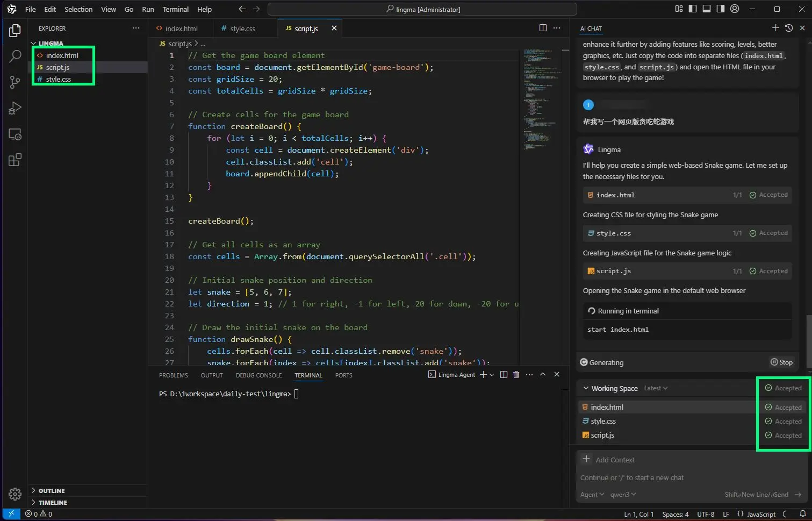
Task: Open the Search view in activity bar
Action: click(15, 56)
